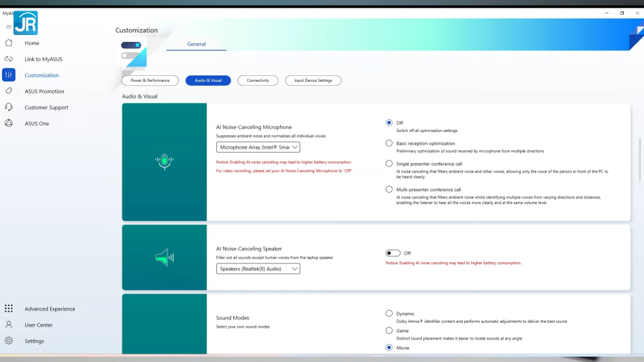Restore the MyASUS window size
The image size is (644, 362).
tap(622, 13)
